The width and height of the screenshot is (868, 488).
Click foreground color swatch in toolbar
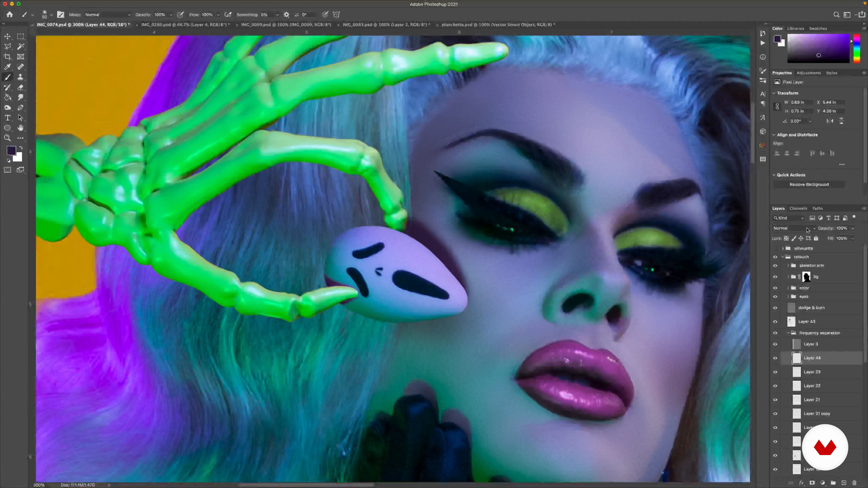click(x=11, y=150)
